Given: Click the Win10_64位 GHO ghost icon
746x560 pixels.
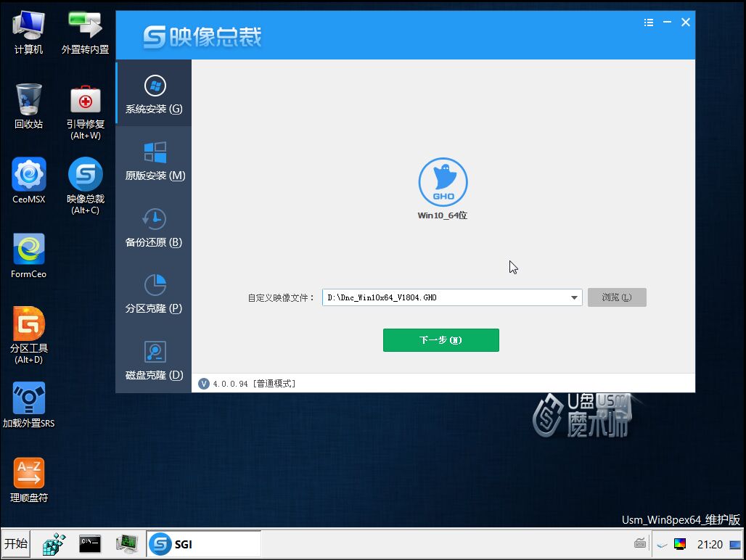Looking at the screenshot, I should click(443, 182).
